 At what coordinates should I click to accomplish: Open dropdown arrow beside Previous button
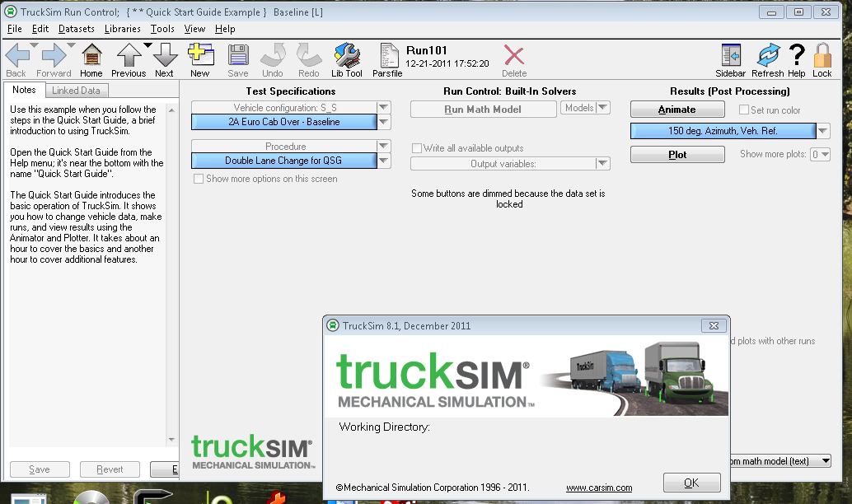147,45
